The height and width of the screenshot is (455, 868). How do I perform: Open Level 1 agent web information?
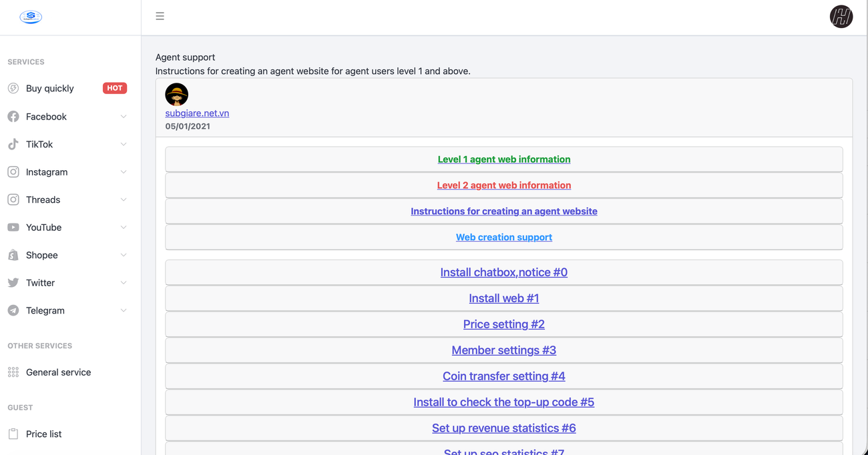click(504, 159)
